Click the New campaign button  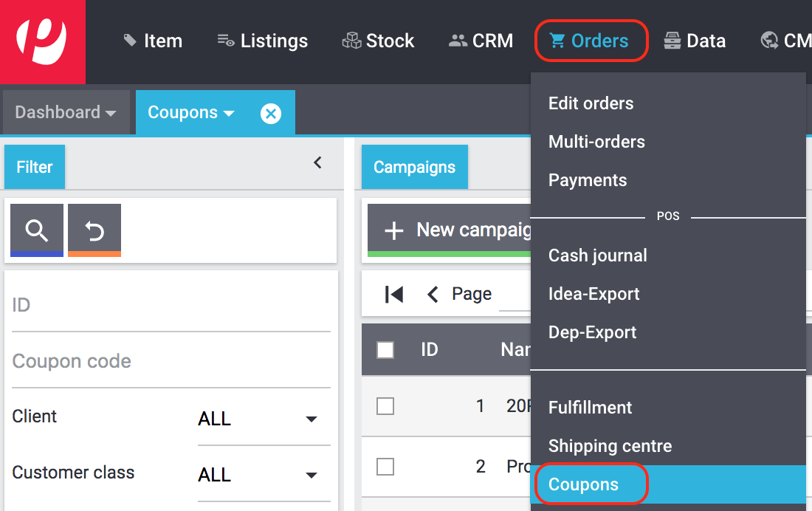(x=450, y=230)
